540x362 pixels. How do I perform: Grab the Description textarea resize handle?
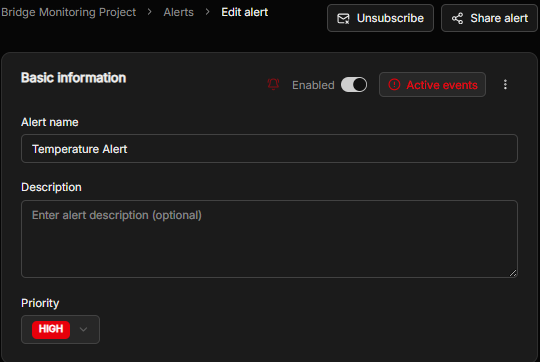[x=513, y=273]
